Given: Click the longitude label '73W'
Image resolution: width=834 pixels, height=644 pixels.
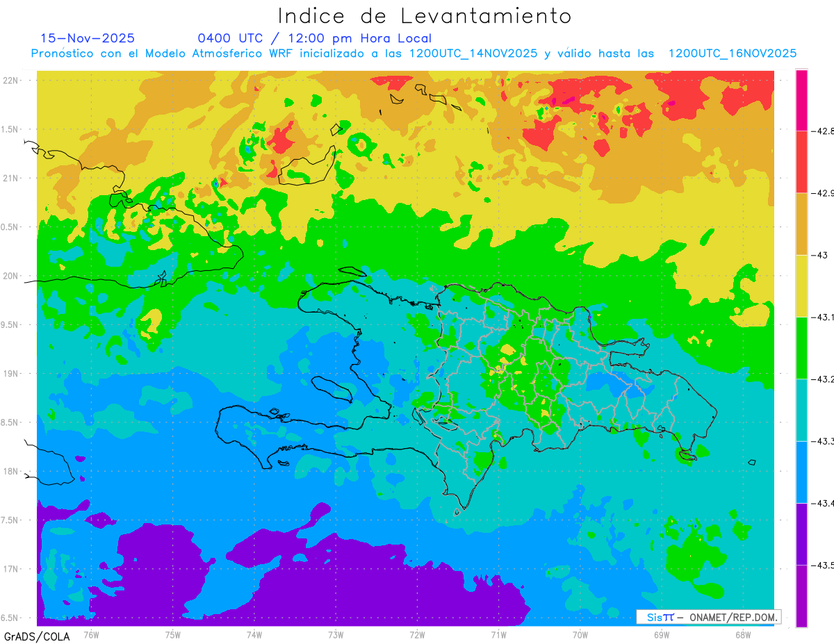Looking at the screenshot, I should (x=336, y=634).
